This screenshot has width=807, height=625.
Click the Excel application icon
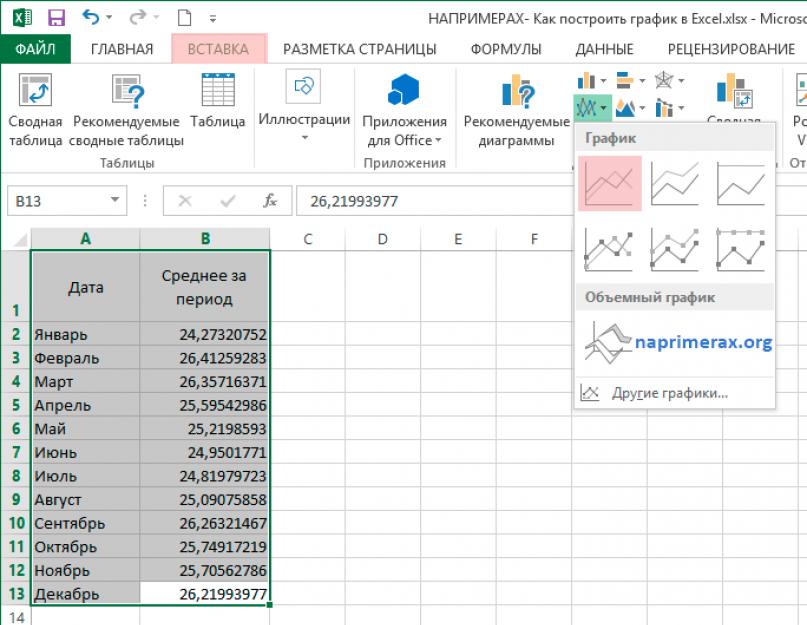point(22,18)
